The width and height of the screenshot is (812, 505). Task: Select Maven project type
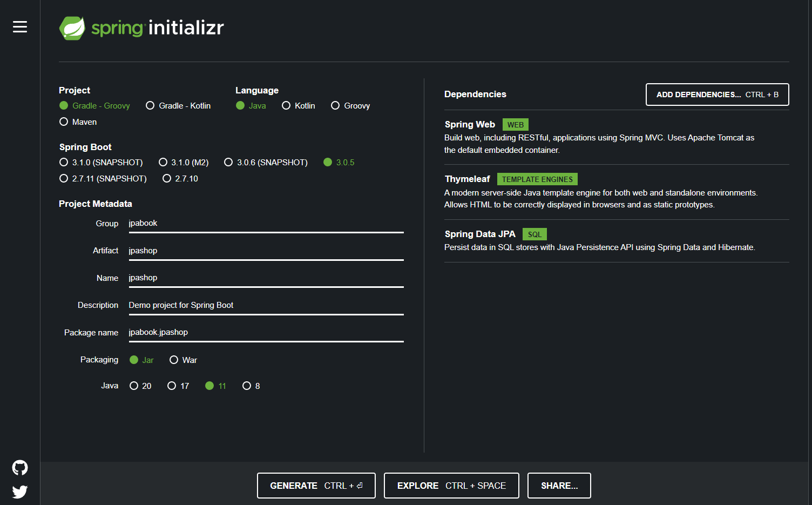click(x=78, y=122)
